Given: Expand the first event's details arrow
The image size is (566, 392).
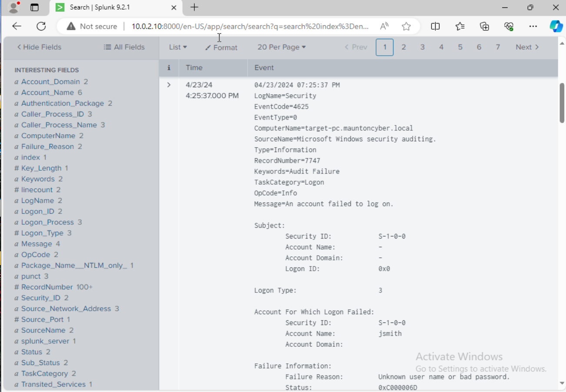Looking at the screenshot, I should 169,85.
